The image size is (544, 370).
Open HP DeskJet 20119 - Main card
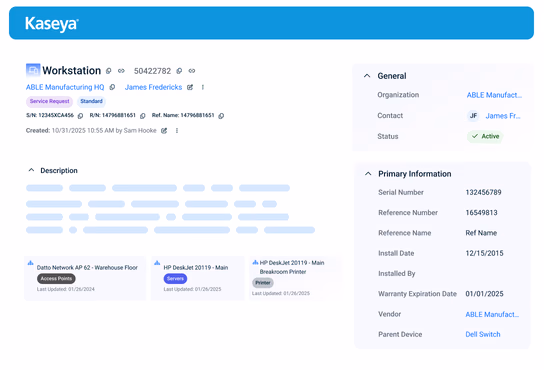198,278
